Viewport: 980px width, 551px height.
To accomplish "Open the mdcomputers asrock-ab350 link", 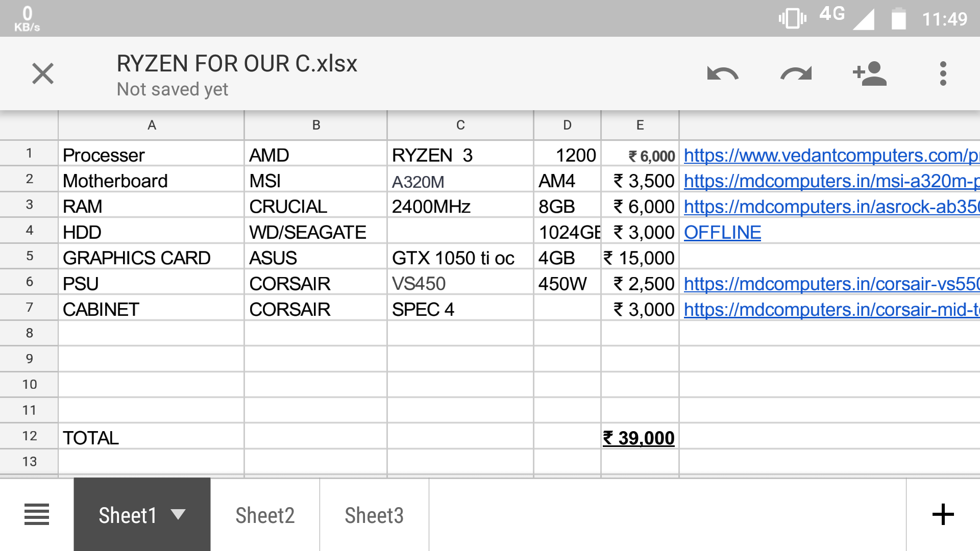I will pos(831,207).
